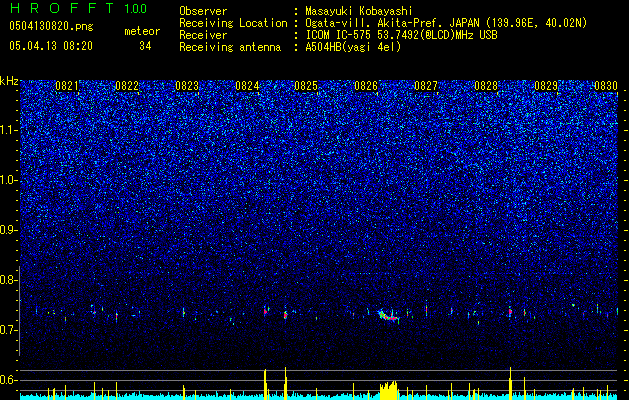Click the 0.7 kHz axis label
Viewport: 629px width, 400px height.
pos(9,330)
